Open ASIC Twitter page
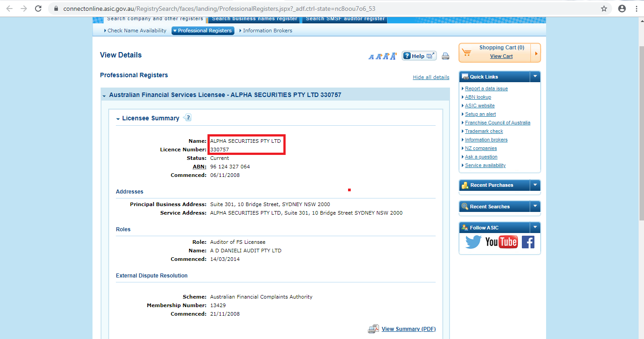This screenshot has height=339, width=644. (x=473, y=242)
